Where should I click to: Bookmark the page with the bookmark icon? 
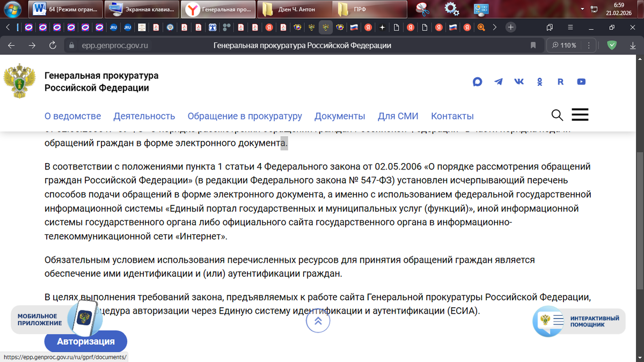click(533, 46)
